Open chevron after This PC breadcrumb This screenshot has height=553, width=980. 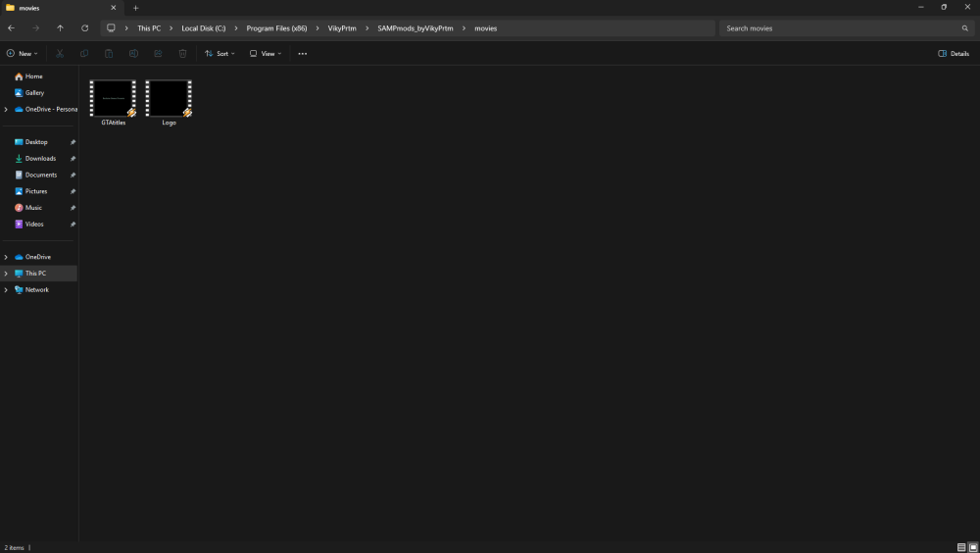coord(171,28)
